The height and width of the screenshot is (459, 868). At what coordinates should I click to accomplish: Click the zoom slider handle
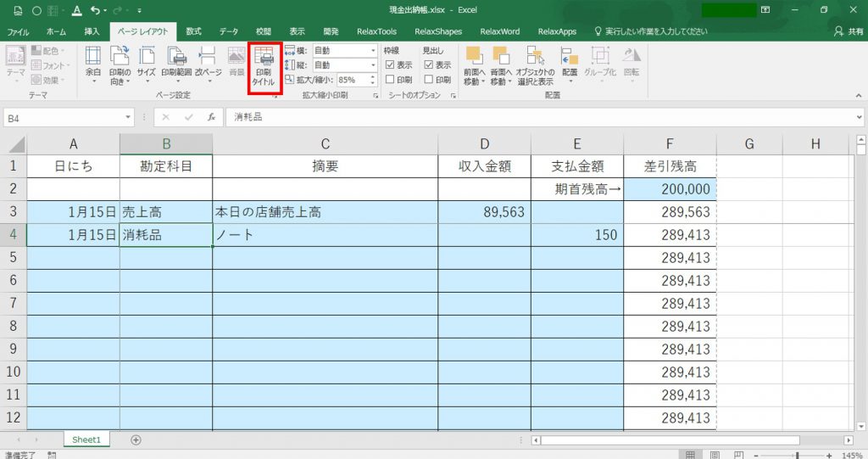pyautogui.click(x=797, y=456)
